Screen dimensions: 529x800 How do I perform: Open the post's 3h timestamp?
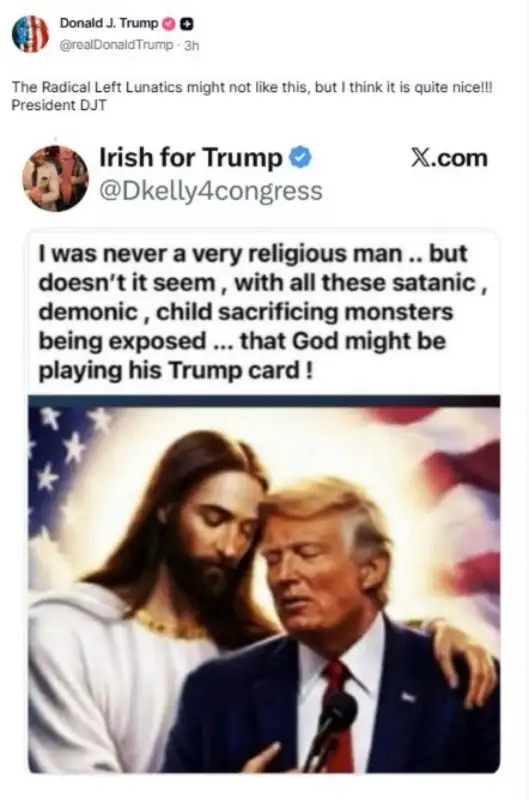191,45
